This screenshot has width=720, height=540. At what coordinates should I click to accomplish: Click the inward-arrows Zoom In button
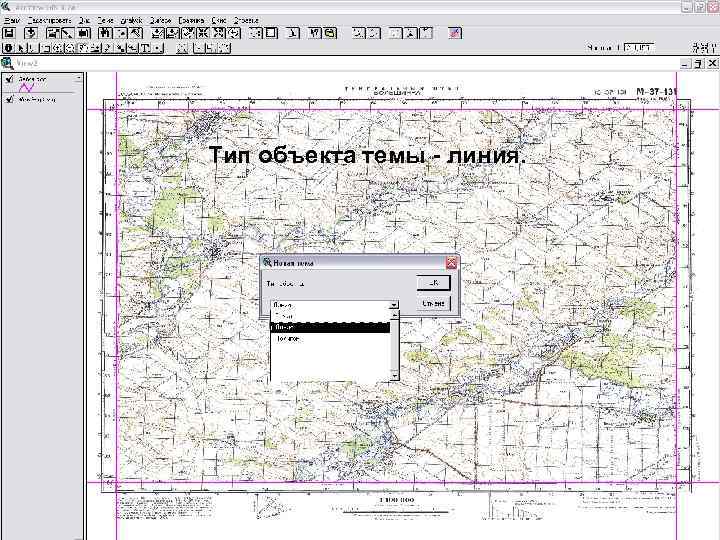[202, 33]
